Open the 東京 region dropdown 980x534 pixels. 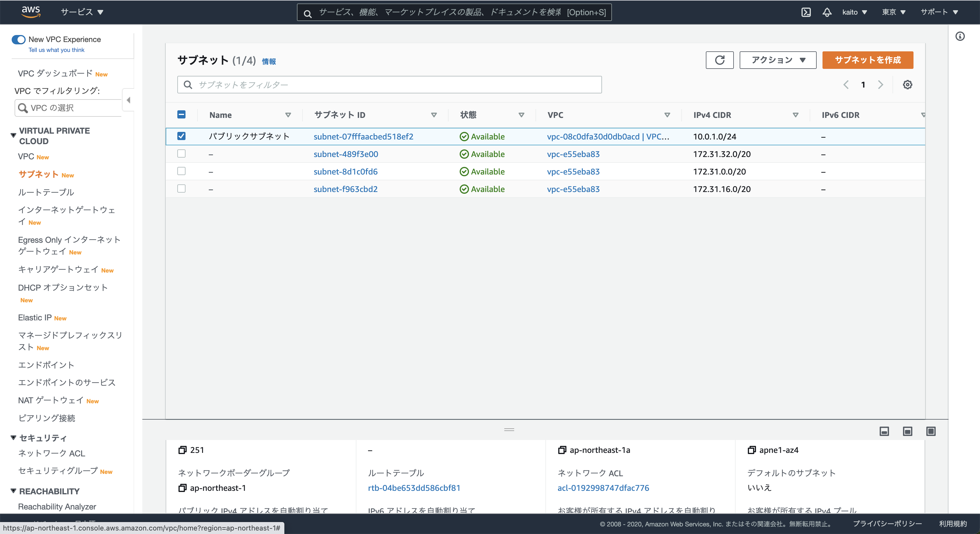tap(893, 12)
